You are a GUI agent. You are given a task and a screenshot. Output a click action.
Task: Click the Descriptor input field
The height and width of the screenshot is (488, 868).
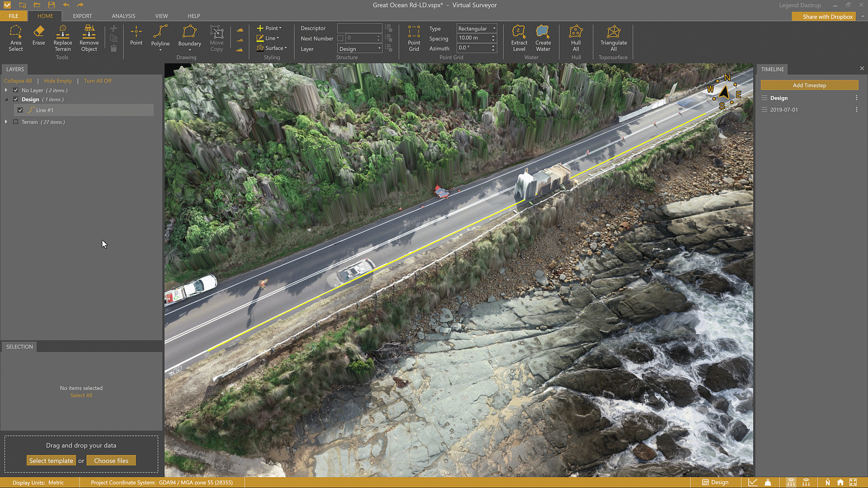pyautogui.click(x=359, y=28)
